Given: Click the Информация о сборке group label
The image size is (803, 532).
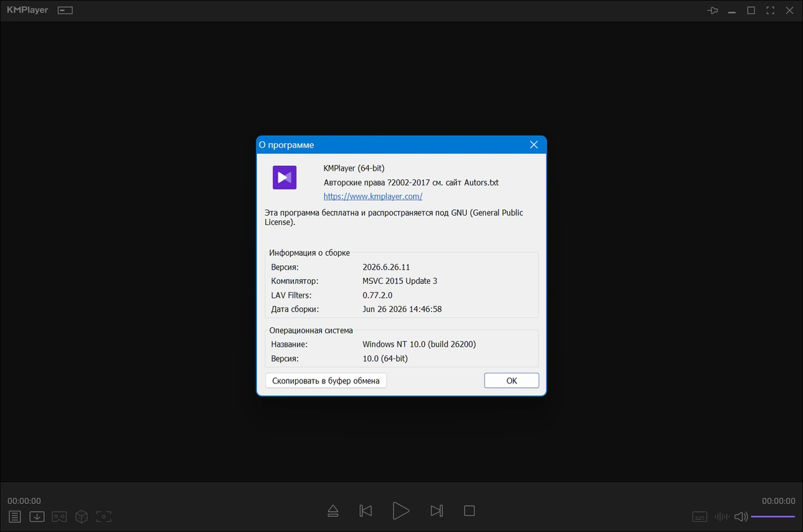Looking at the screenshot, I should [309, 253].
